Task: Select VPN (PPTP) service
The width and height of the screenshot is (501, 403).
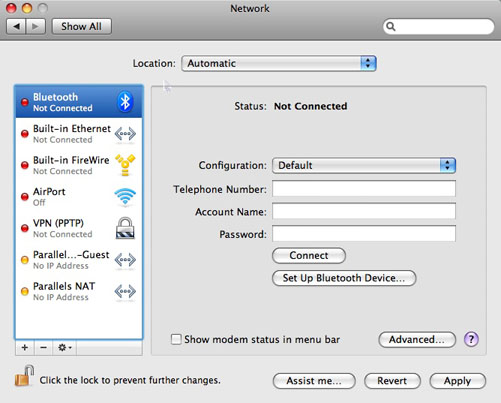Action: pyautogui.click(x=79, y=228)
